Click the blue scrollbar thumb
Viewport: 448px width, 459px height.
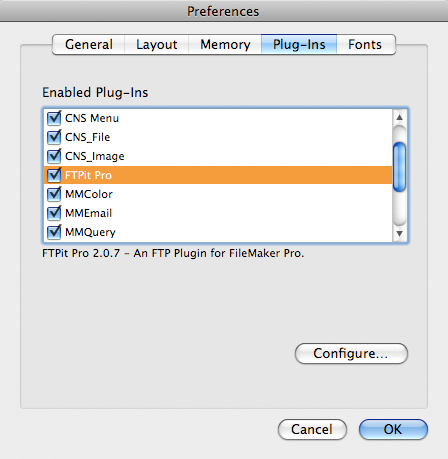pos(399,167)
